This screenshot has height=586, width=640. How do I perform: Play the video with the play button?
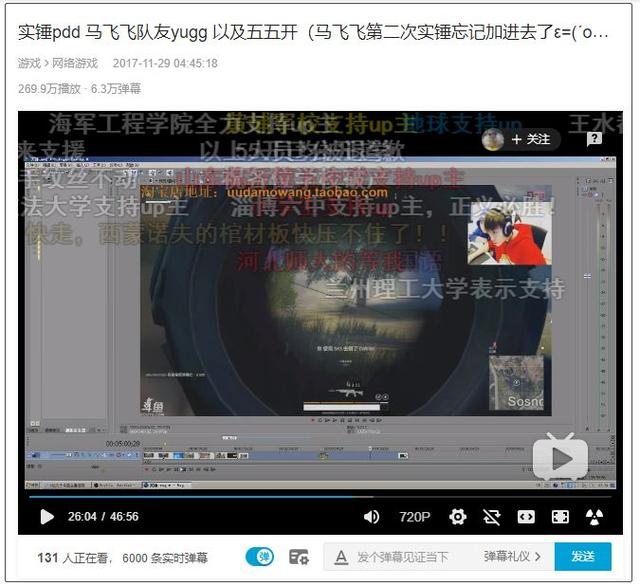47,517
